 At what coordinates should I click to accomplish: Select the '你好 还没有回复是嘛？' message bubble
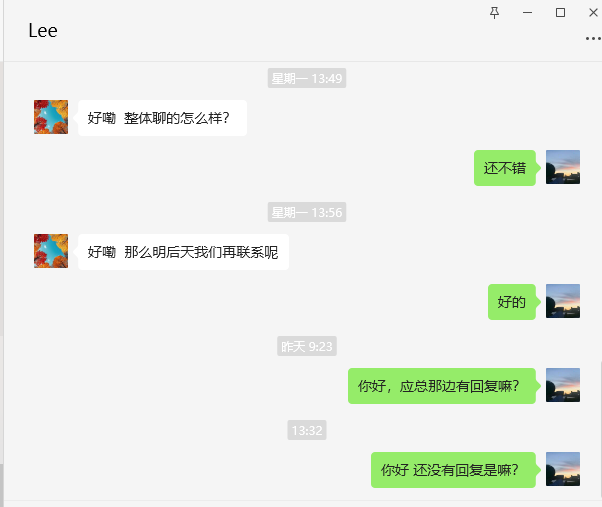pos(453,470)
